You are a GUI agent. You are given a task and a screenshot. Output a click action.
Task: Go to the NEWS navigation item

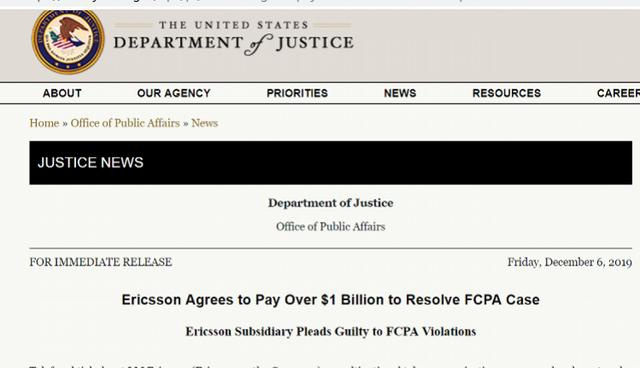[x=400, y=93]
